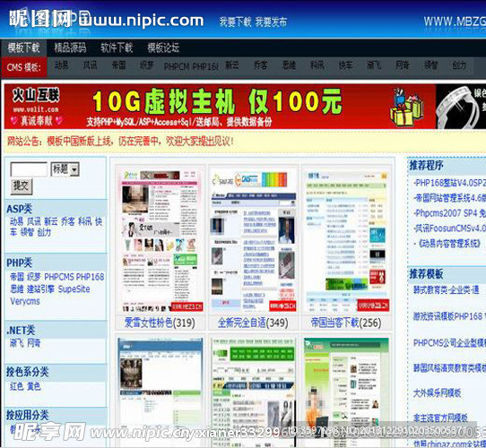Click the 帝国当客下载(256) title link

point(346,323)
